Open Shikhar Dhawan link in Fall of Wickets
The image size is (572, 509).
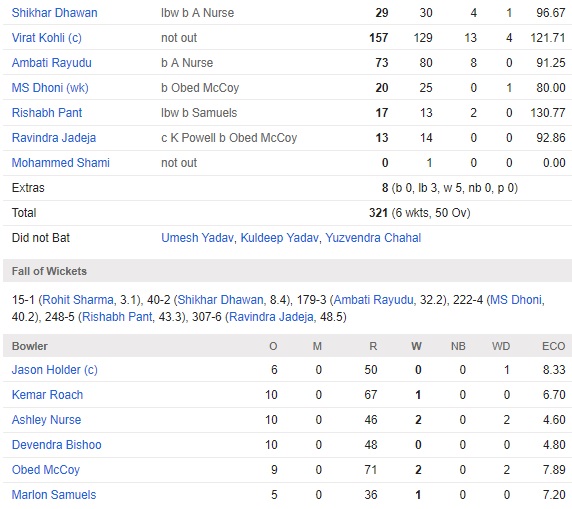click(x=220, y=300)
